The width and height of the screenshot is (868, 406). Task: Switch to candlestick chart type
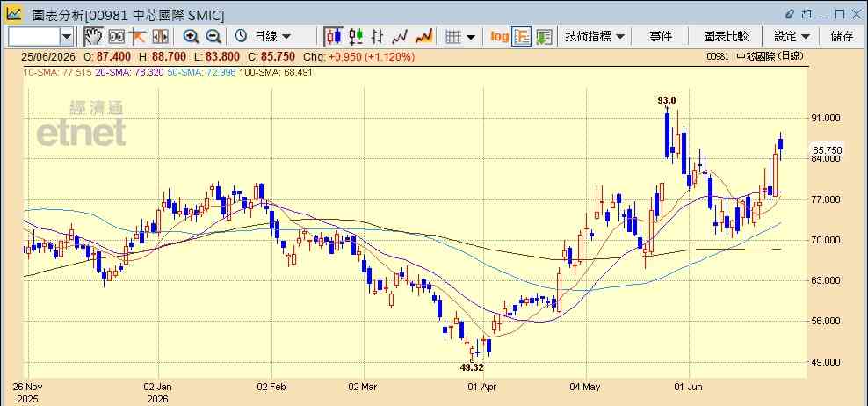click(x=333, y=37)
